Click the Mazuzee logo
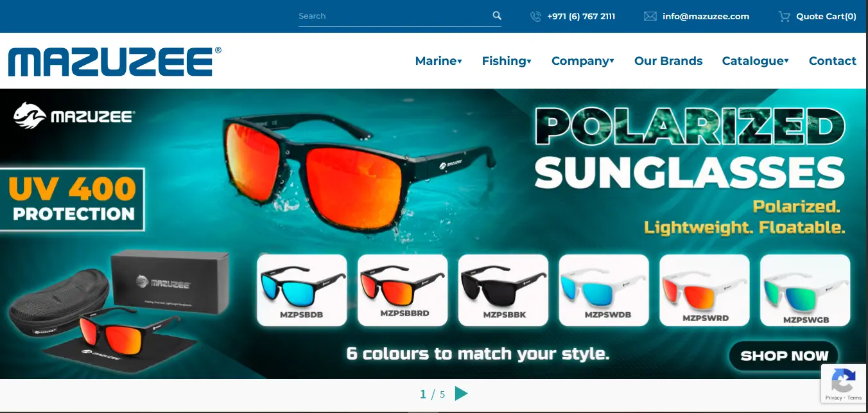Screen dimensions: 868x413 (114, 60)
